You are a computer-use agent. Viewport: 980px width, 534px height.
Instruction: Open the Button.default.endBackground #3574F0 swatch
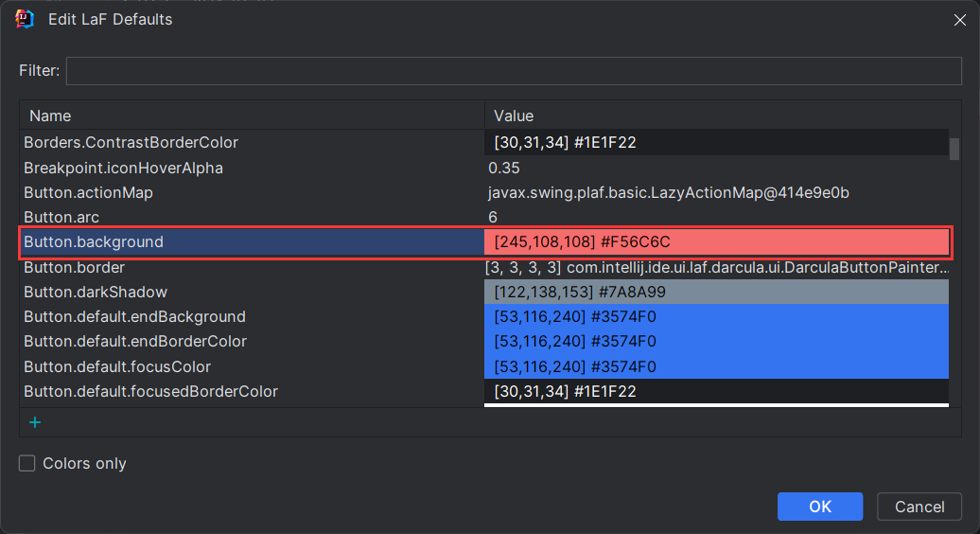716,316
